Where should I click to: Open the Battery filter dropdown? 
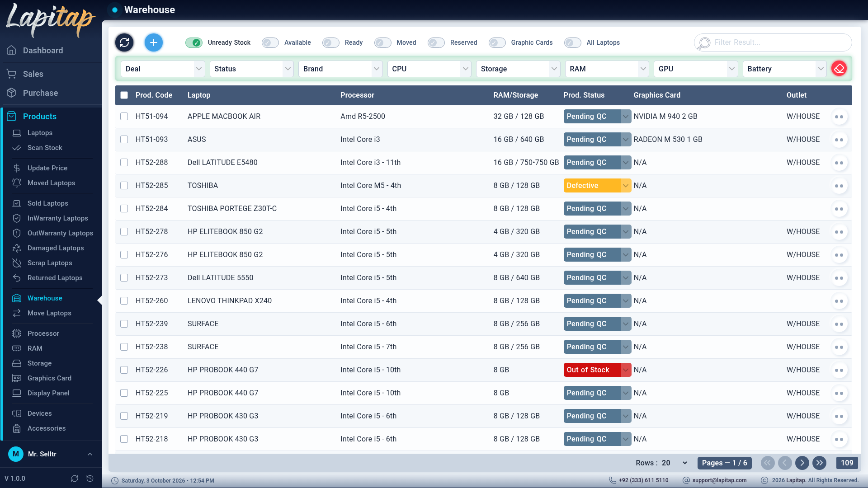pyautogui.click(x=784, y=69)
